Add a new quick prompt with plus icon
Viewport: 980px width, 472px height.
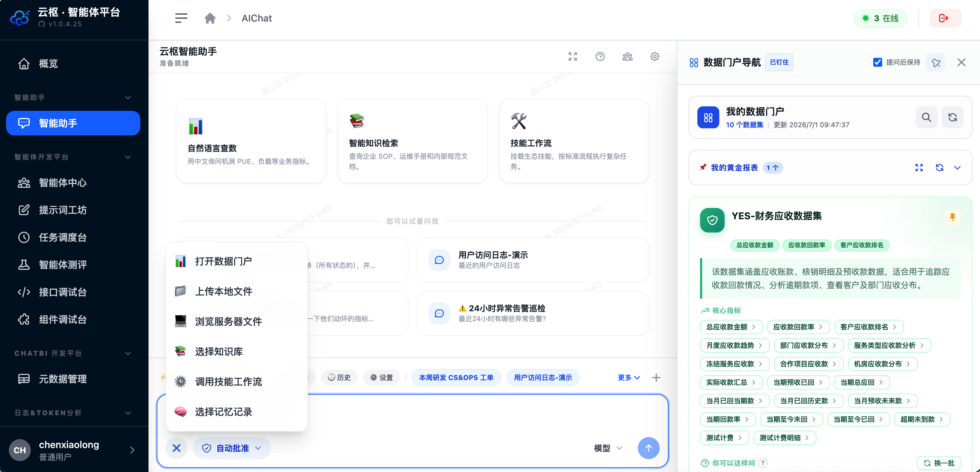coord(656,377)
